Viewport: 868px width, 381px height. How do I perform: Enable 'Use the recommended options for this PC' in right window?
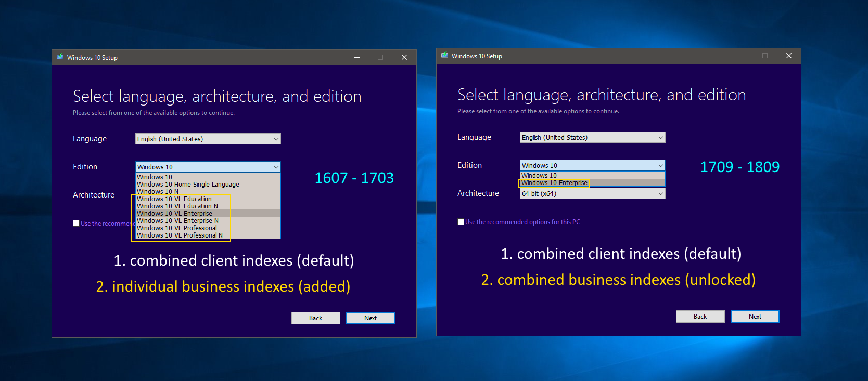click(x=461, y=222)
